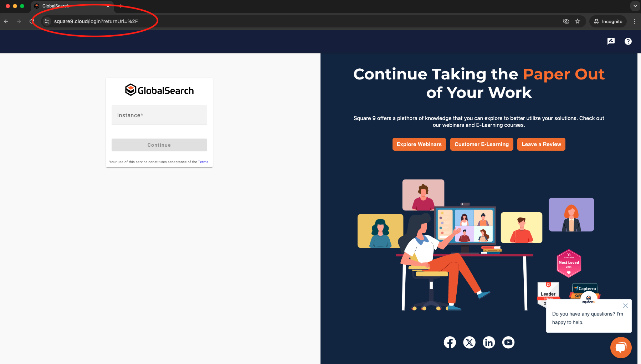Launch the chat widget bubble
641x364 pixels.
click(621, 348)
